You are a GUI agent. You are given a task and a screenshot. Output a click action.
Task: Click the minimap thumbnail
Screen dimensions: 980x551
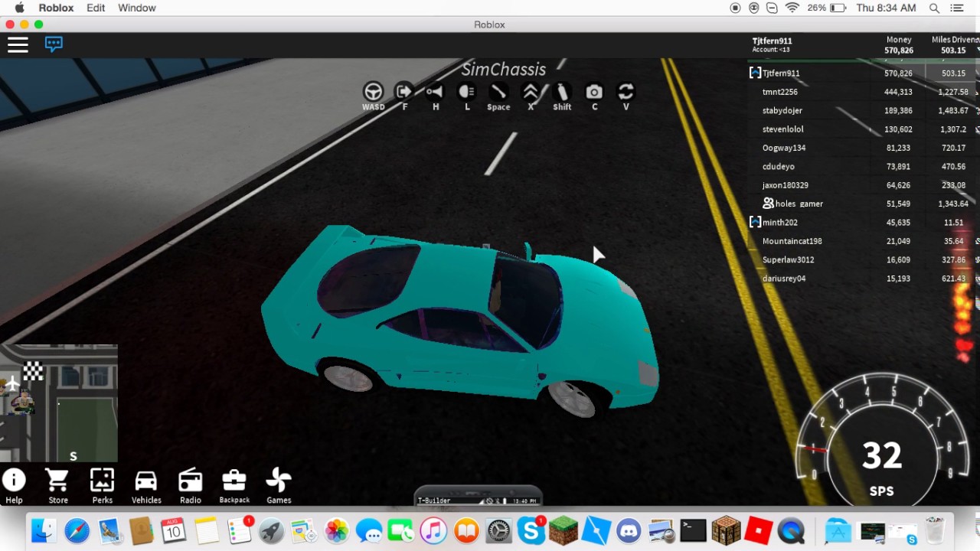59,404
